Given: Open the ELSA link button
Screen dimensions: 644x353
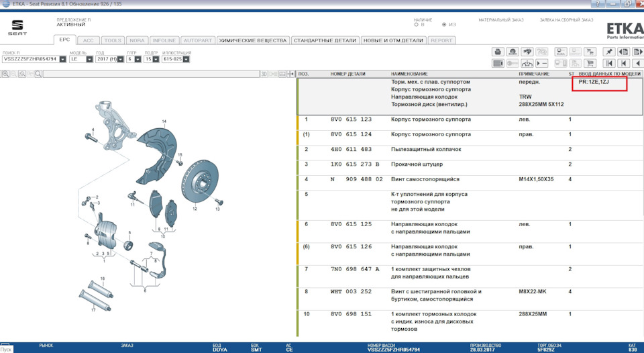Looking at the screenshot, I should pyautogui.click(x=561, y=52).
